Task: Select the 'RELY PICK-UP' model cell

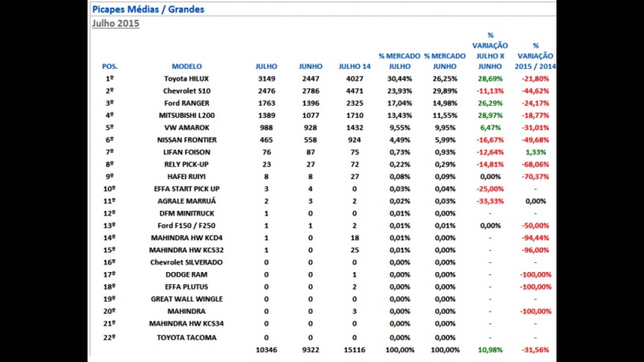Action: tap(187, 164)
